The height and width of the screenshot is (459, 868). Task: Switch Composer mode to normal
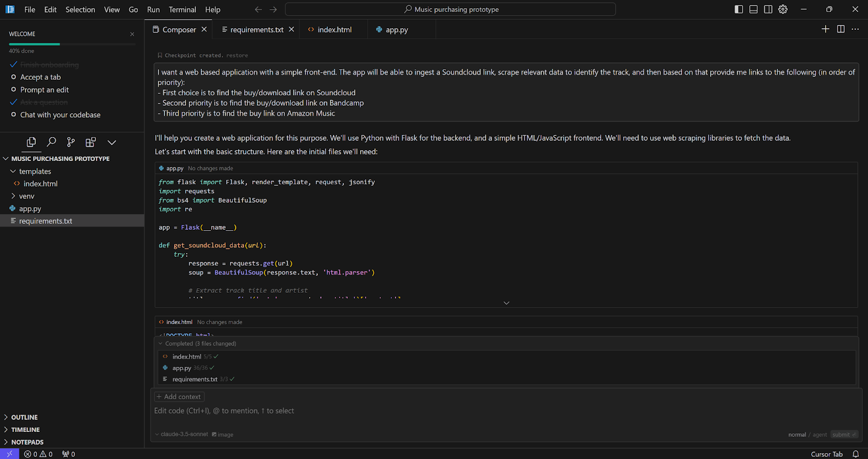click(x=797, y=435)
